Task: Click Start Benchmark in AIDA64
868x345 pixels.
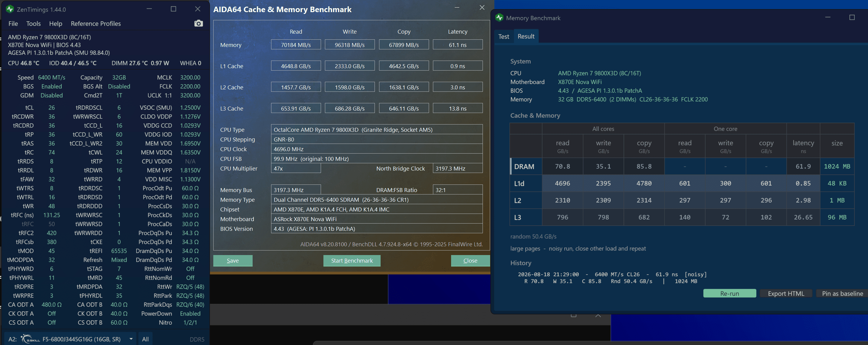Action: [x=352, y=261]
